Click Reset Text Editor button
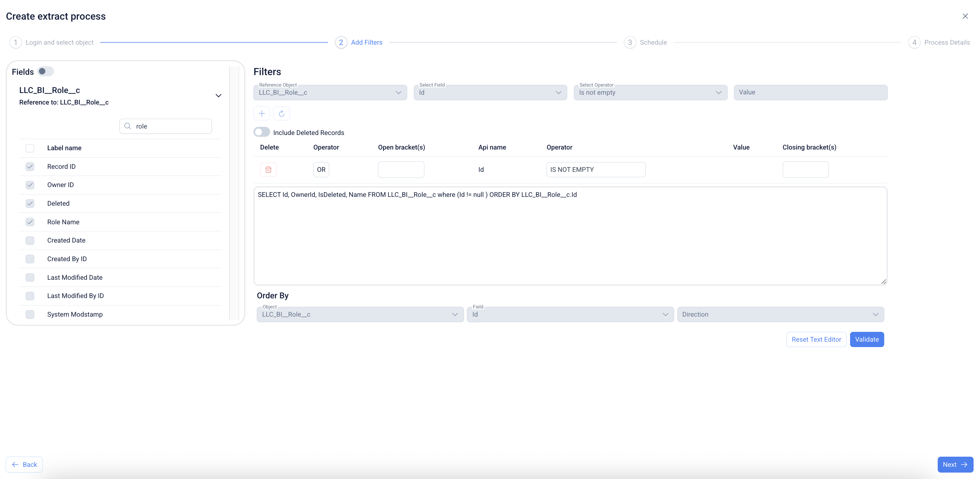 816,340
